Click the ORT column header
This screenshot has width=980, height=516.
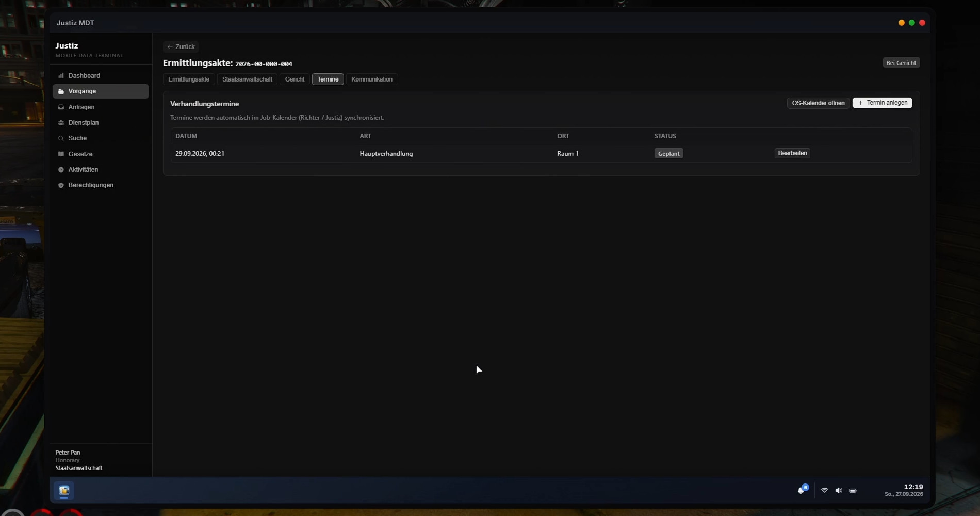point(563,136)
